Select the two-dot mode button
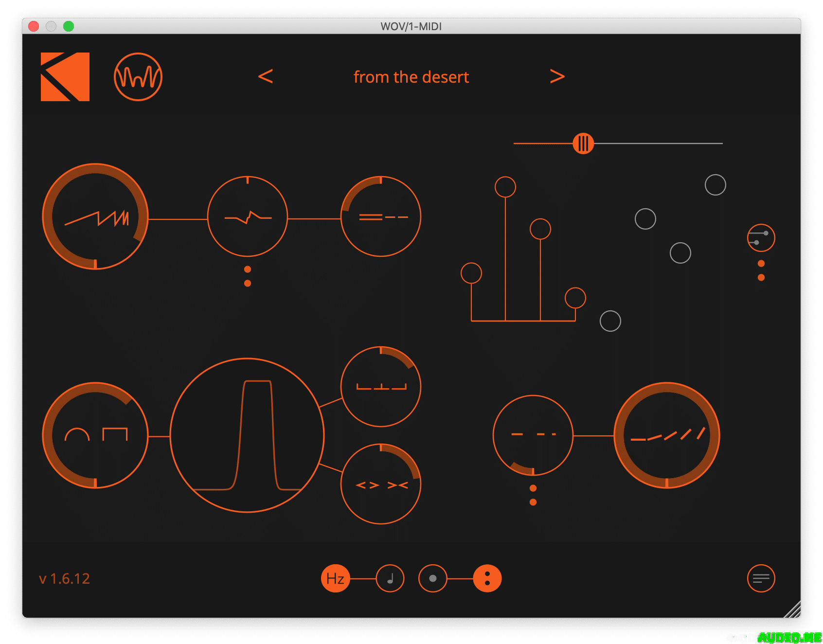823x644 pixels. [487, 578]
